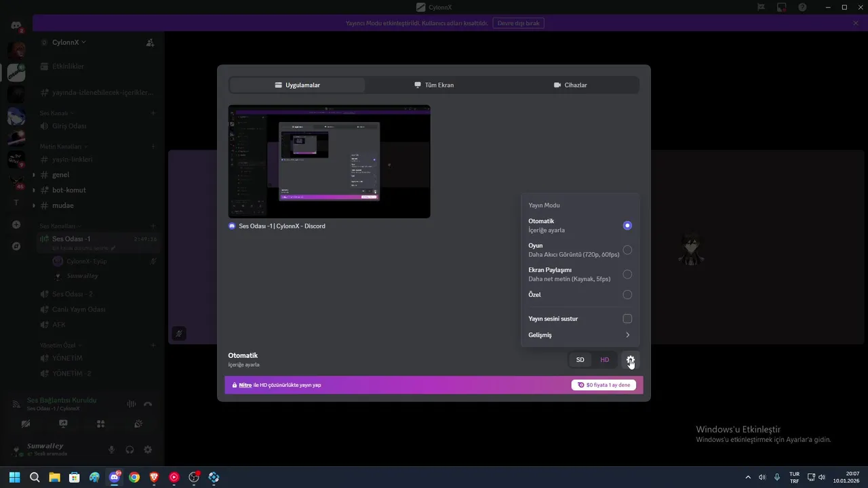Open OBS Studio from the taskbar
The height and width of the screenshot is (488, 868).
tap(194, 477)
